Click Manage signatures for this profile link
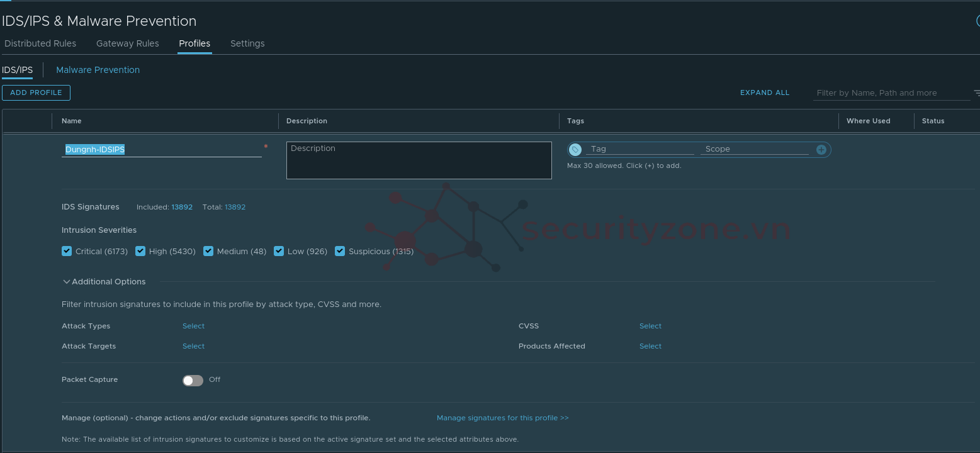980x453 pixels. pos(502,418)
